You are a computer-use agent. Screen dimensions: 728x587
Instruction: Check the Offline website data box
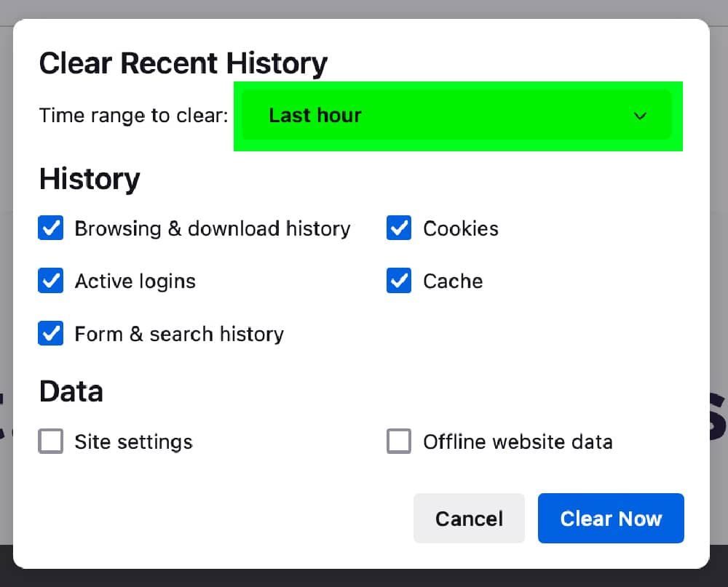tap(399, 442)
